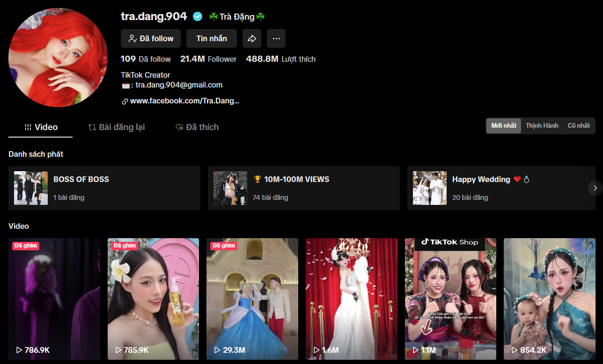603x364 pixels.
Task: Open the TikTok Shop video with 1.1M views
Action: point(450,299)
